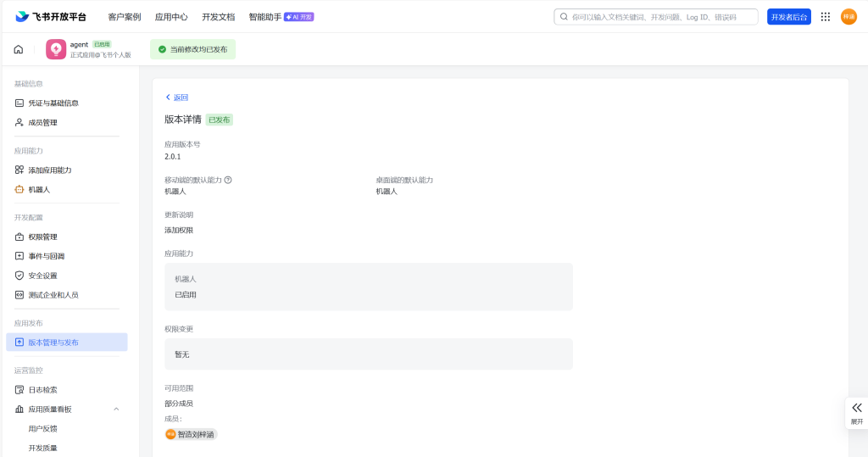This screenshot has width=868, height=457.
Task: Open 机器人 in the sidebar
Action: click(39, 189)
